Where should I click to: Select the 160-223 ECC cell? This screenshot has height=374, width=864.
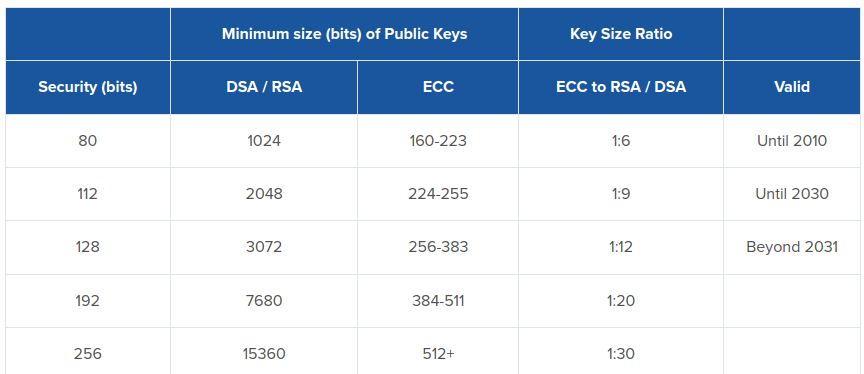[438, 141]
